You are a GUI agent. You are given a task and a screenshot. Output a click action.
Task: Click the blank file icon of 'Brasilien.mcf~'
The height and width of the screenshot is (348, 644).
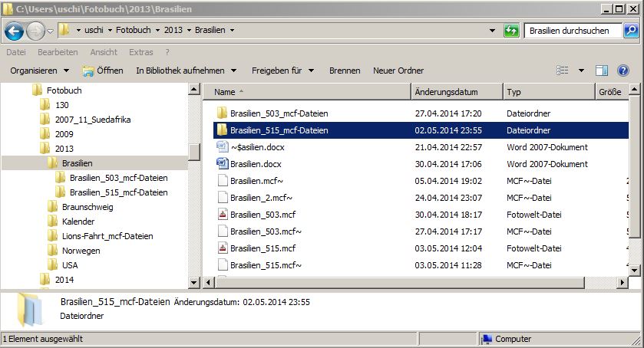coord(222,181)
